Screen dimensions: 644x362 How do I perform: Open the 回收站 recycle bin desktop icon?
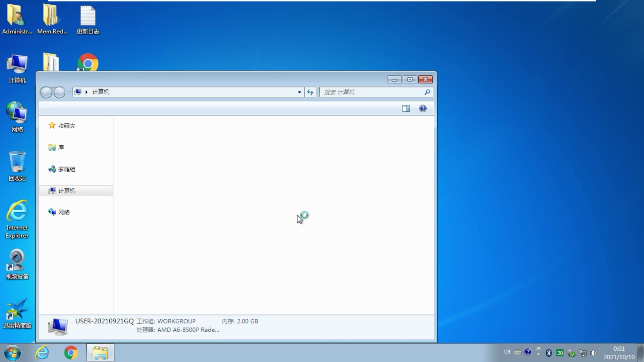tap(17, 166)
